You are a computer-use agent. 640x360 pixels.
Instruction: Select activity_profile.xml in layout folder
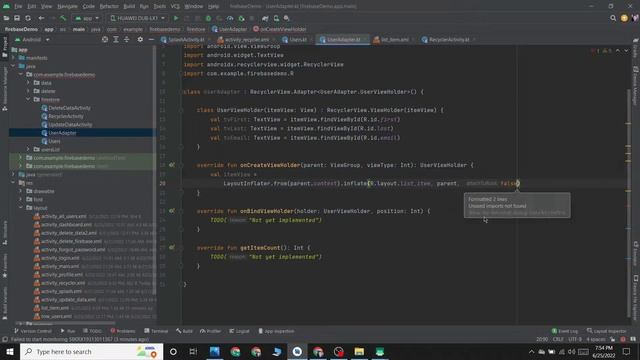[x=62, y=275]
